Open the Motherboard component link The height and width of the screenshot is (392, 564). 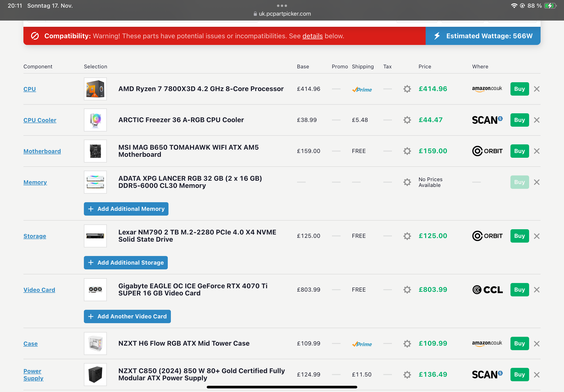42,151
